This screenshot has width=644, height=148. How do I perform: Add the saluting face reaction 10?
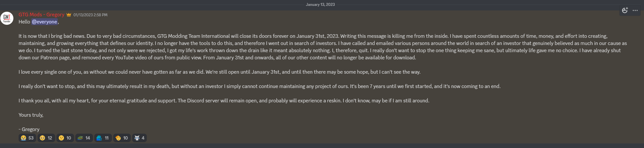coord(122,138)
